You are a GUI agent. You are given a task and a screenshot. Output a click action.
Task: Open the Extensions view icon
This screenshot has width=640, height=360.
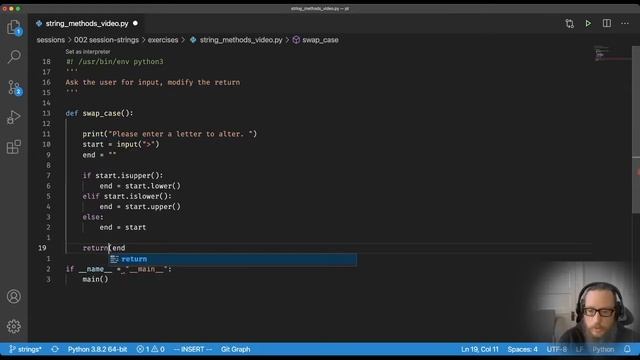coord(14,147)
